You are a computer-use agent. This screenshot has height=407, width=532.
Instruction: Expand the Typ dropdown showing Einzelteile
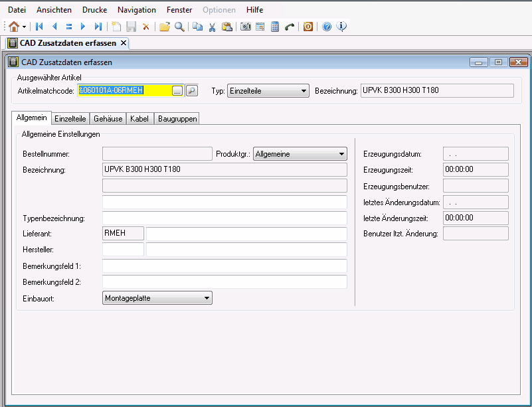tap(268, 90)
